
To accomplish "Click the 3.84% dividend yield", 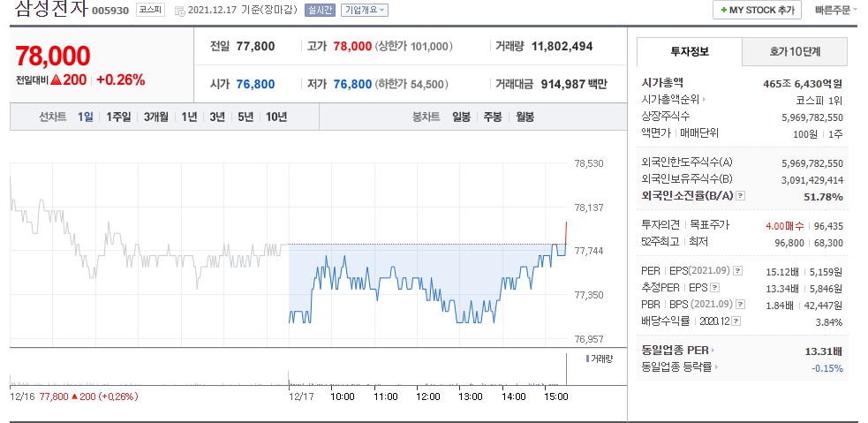I will 828,322.
